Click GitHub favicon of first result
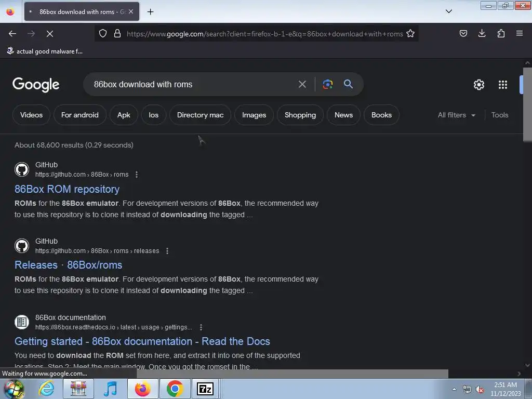 click(x=22, y=169)
